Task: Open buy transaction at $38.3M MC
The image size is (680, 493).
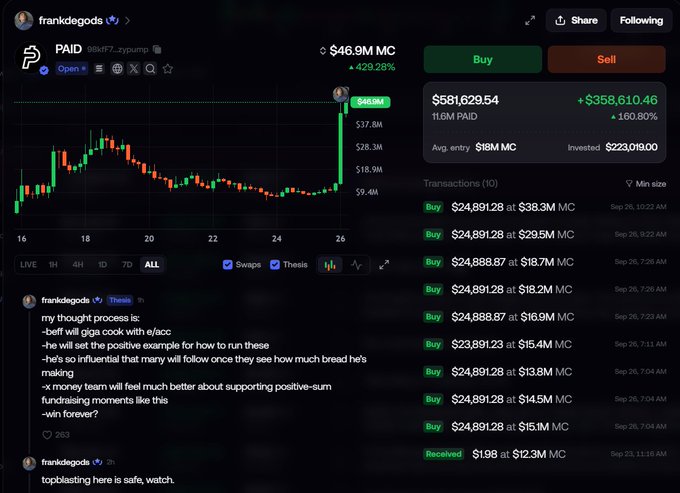Action: 545,207
